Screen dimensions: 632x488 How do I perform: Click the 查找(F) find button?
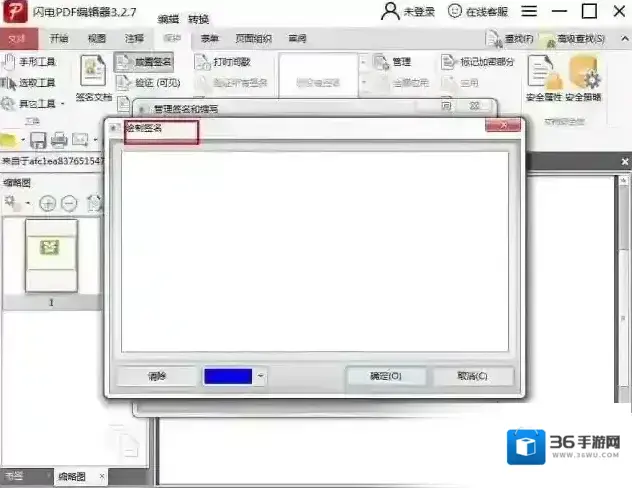pos(511,38)
